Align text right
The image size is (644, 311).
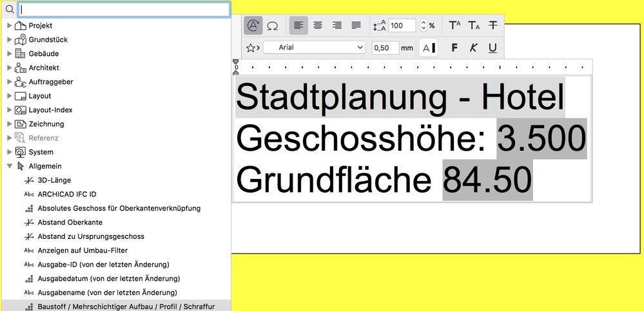tap(337, 26)
